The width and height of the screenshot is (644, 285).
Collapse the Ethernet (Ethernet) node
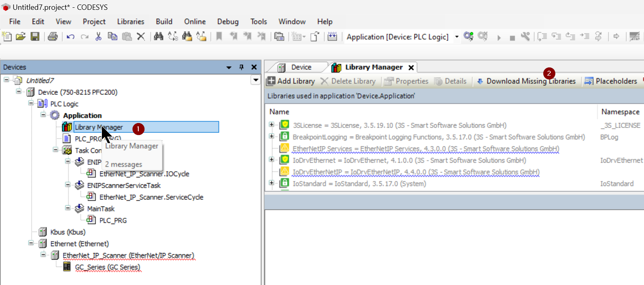(31, 243)
